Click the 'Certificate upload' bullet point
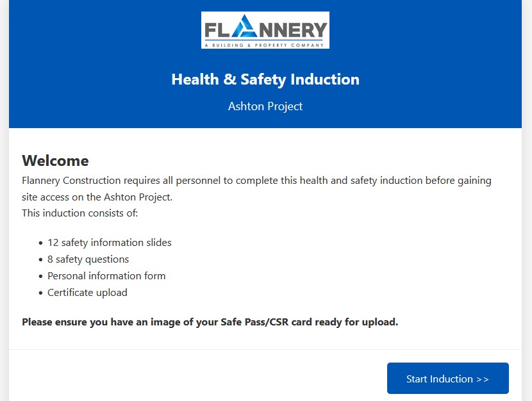The height and width of the screenshot is (401, 532). click(87, 292)
